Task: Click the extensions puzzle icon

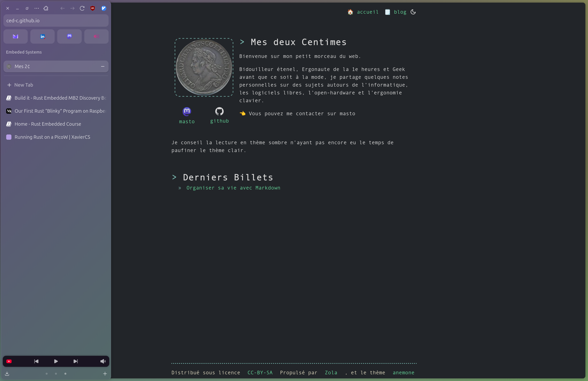Action: tap(46, 8)
